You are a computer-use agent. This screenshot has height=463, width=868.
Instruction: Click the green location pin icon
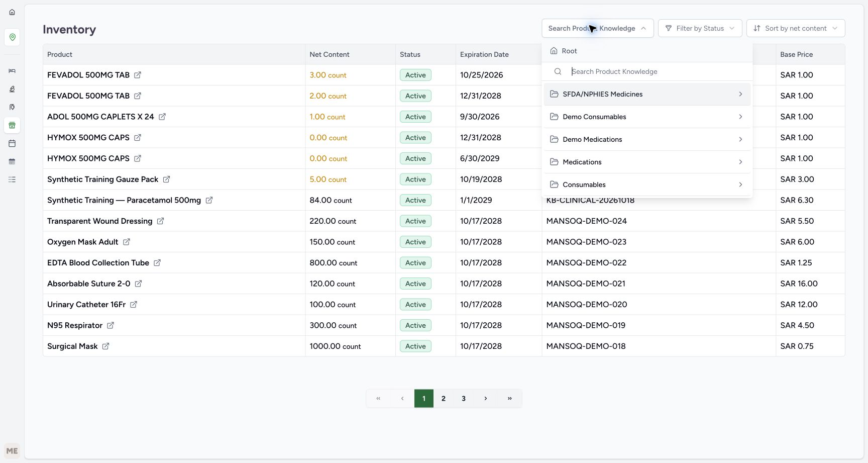[12, 37]
